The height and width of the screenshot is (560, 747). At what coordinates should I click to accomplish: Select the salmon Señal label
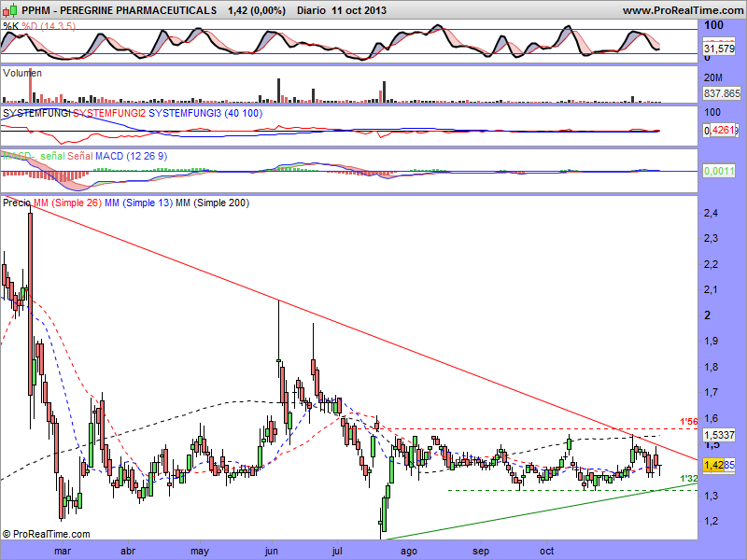pyautogui.click(x=79, y=156)
